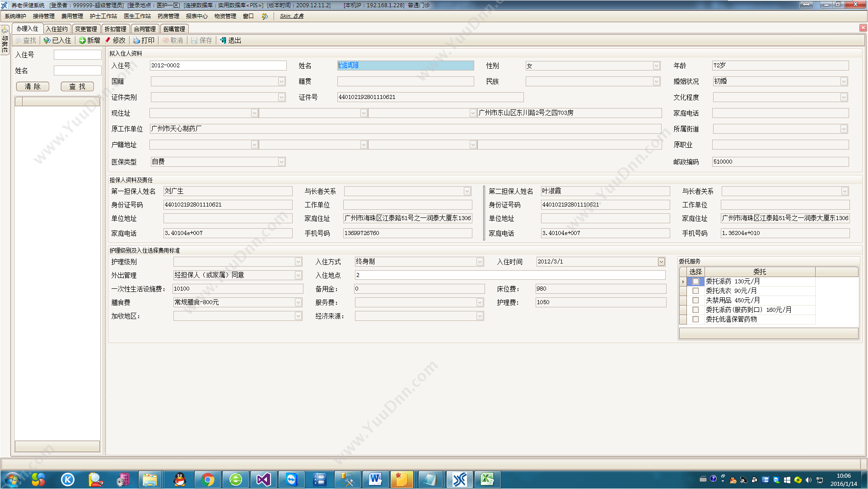Open the 护理级别 dropdown

[x=298, y=262]
